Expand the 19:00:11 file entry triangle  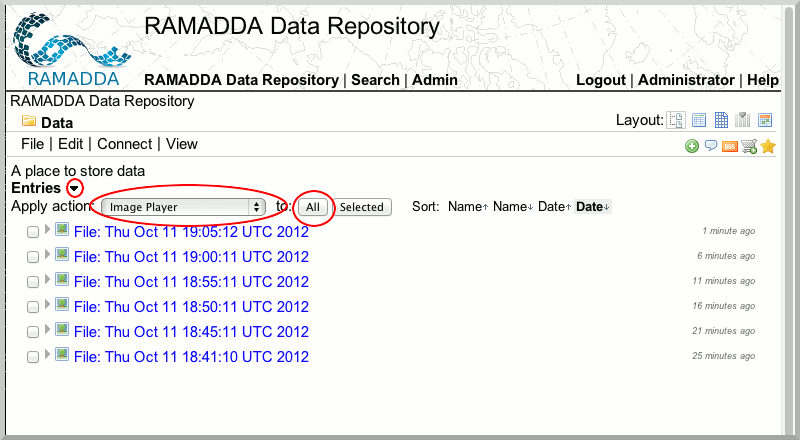point(47,254)
